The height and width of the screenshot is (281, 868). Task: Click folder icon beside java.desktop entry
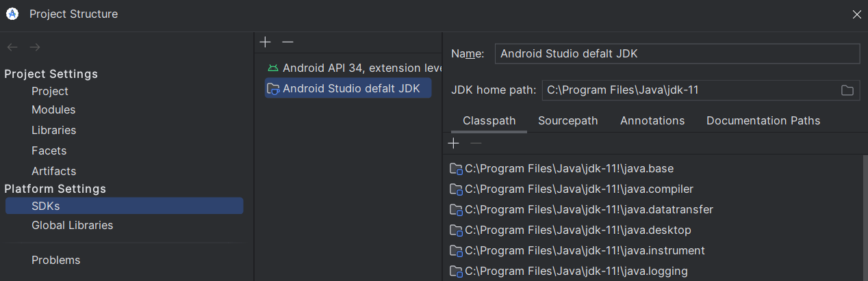tap(456, 230)
